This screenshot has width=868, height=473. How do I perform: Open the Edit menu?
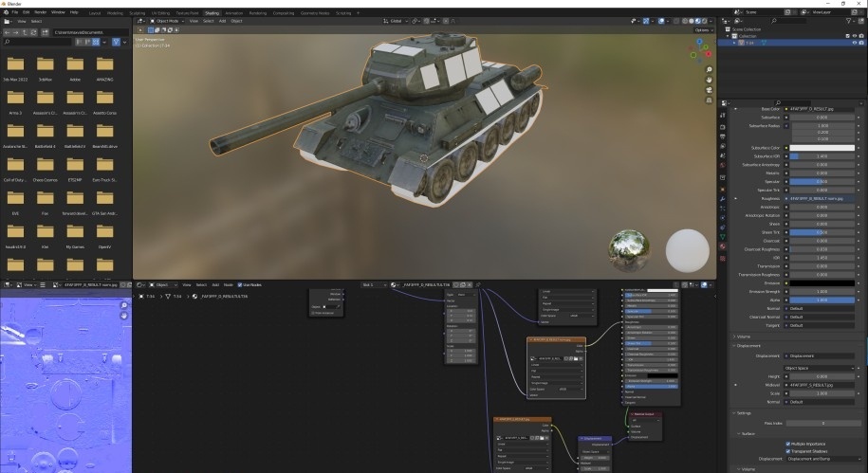(26, 12)
